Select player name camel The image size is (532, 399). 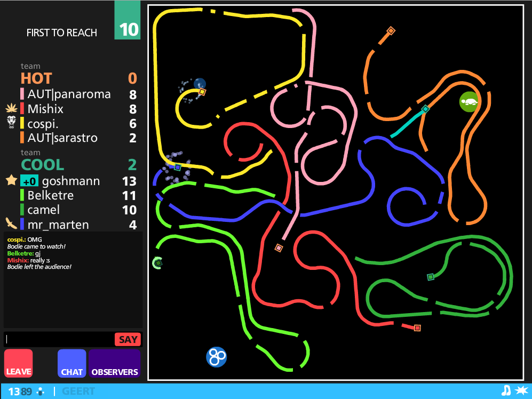point(43,210)
